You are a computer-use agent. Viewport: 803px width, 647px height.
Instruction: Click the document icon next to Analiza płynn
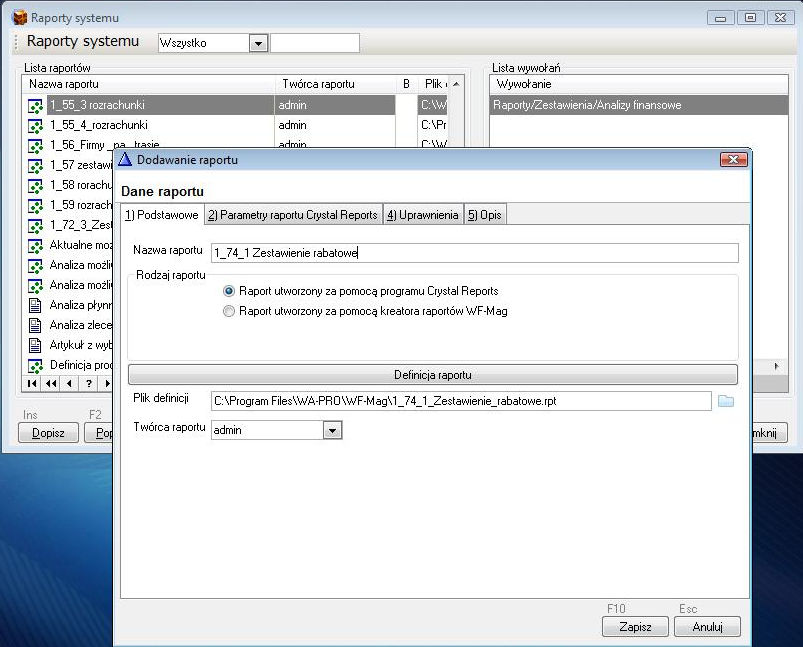pyautogui.click(x=35, y=305)
